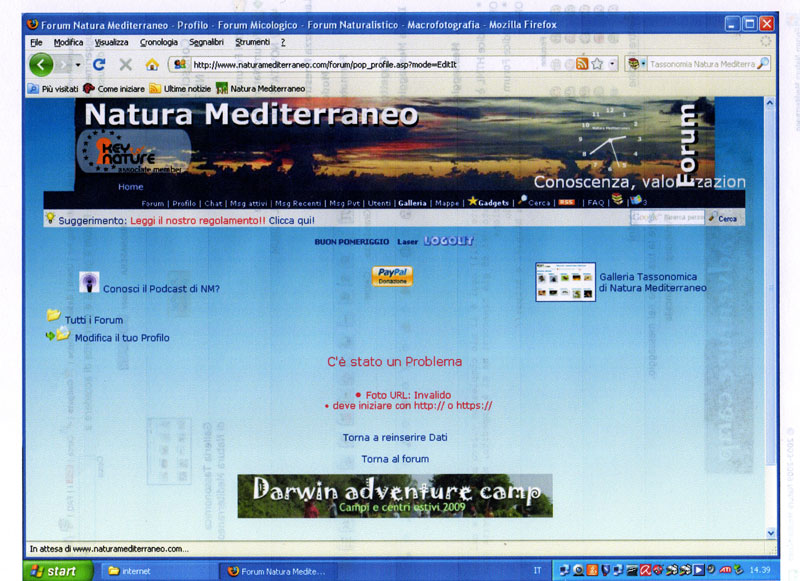Click the PayPal Donazione button
Image resolution: width=800 pixels, height=581 pixels.
pos(392,277)
